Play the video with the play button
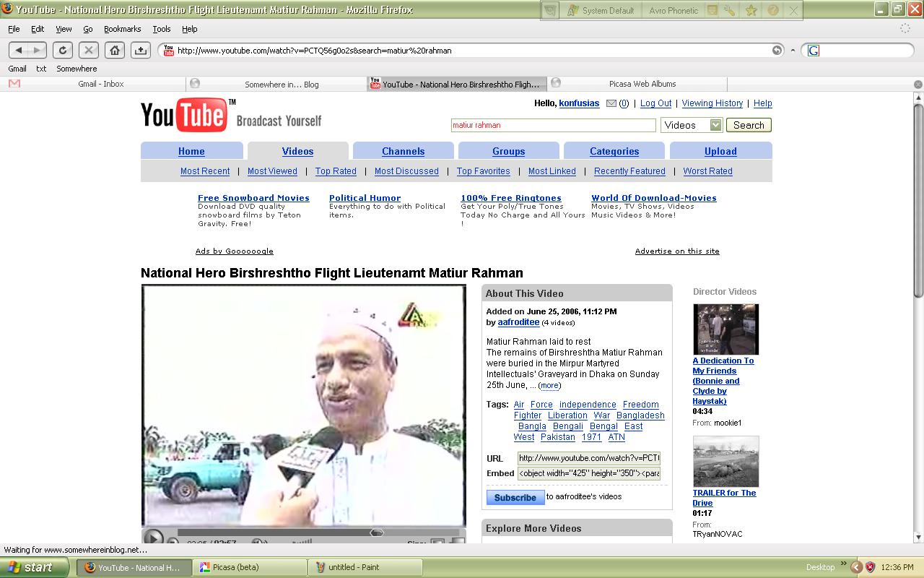This screenshot has height=578, width=924. 153,538
